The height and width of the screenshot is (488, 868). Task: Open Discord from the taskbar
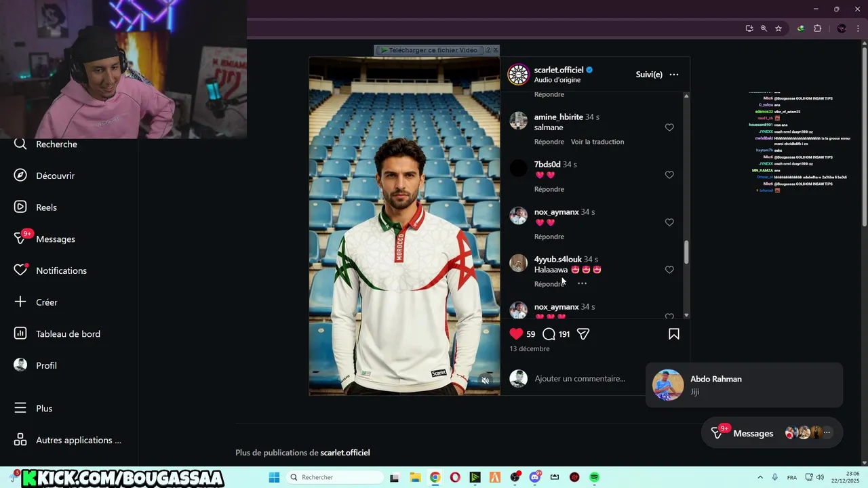click(535, 477)
